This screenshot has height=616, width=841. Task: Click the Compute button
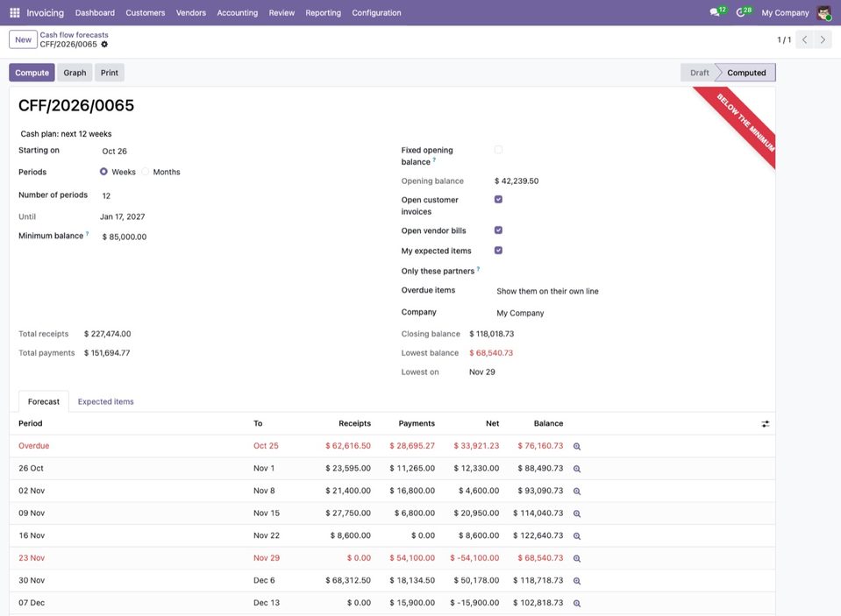(x=32, y=73)
